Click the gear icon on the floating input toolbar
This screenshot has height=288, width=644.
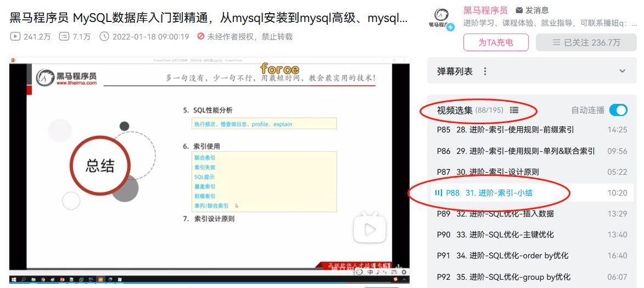click(x=404, y=272)
